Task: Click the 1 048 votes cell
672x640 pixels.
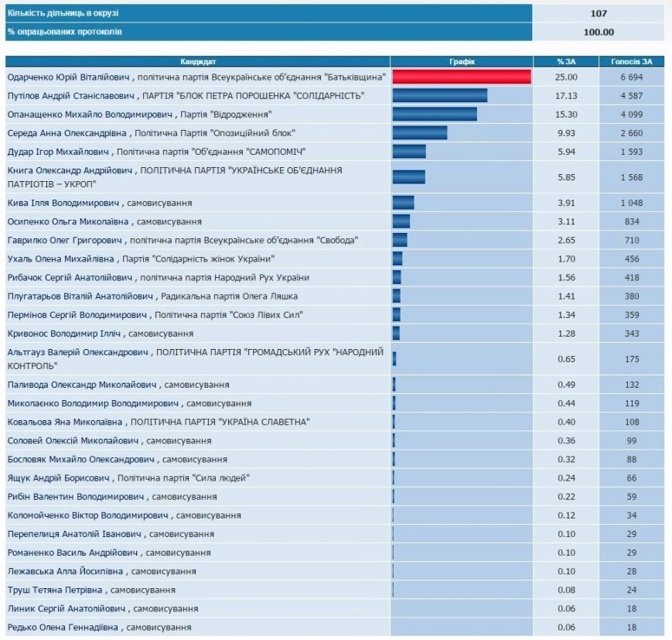Action: click(x=632, y=203)
